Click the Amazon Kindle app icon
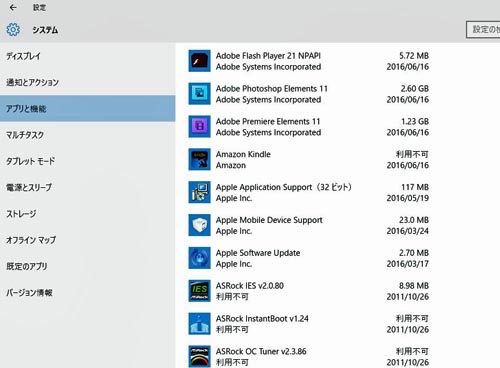Viewport: 500px width, 368px height. click(199, 159)
